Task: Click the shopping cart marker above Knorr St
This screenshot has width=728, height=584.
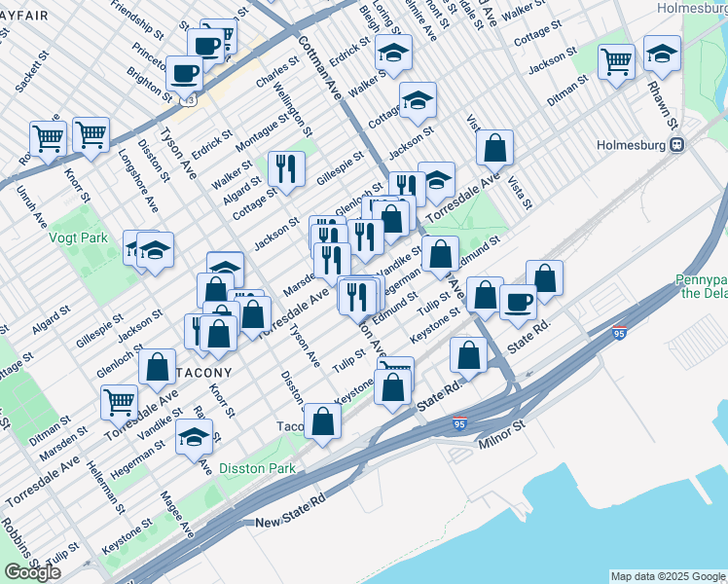Action: click(x=91, y=135)
